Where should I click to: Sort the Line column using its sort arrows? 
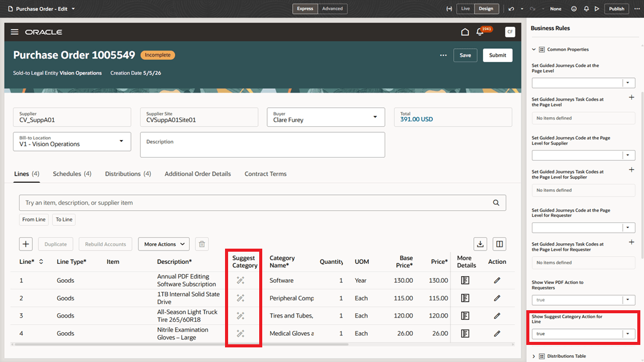tap(41, 261)
